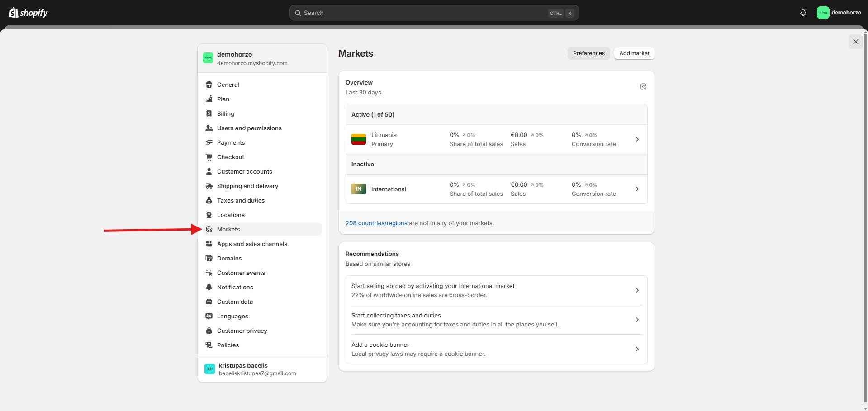The width and height of the screenshot is (868, 411).
Task: Click the Shipping and delivery truck icon
Action: click(209, 186)
